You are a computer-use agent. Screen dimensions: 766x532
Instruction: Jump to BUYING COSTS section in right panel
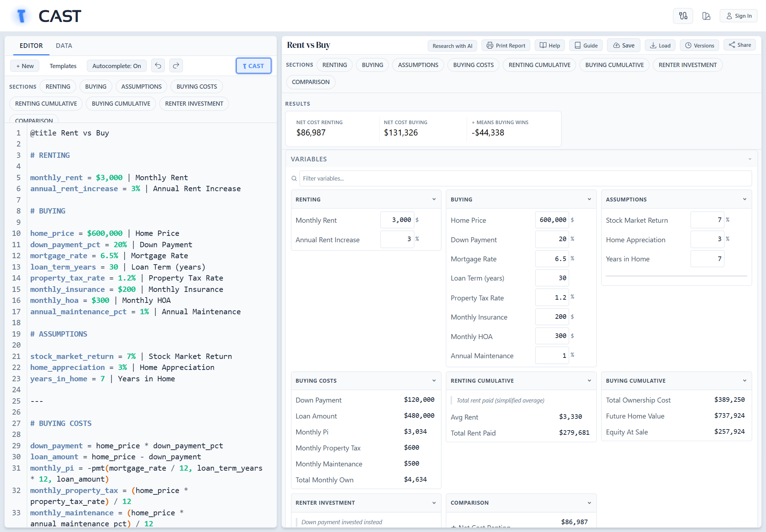473,65
